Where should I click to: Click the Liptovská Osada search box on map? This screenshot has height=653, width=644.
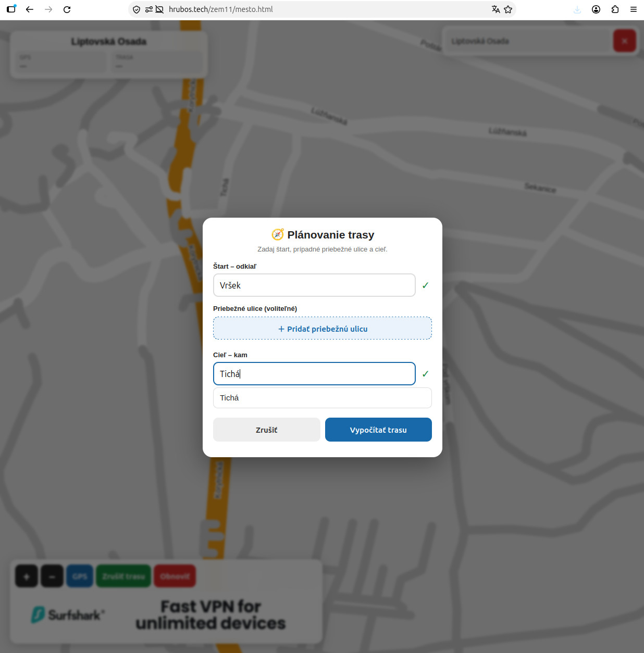point(527,41)
